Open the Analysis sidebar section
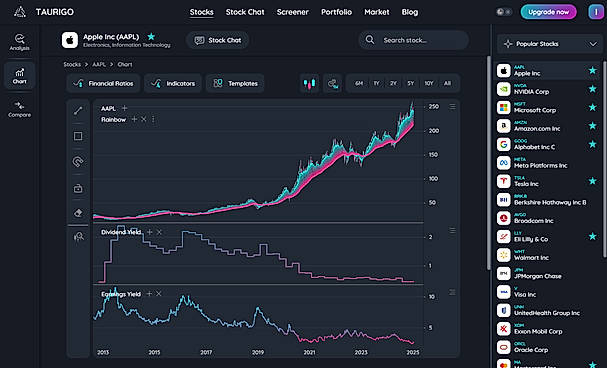Viewport: 607px width, 368px height. click(x=19, y=42)
